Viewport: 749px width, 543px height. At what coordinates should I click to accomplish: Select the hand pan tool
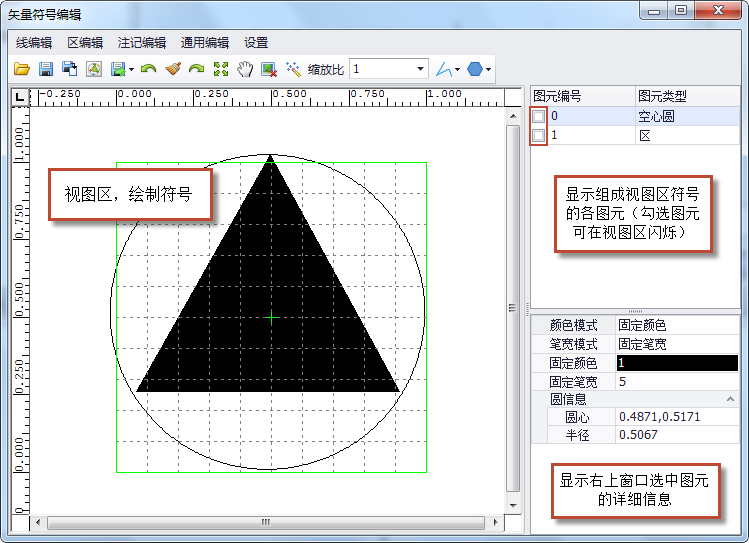244,69
